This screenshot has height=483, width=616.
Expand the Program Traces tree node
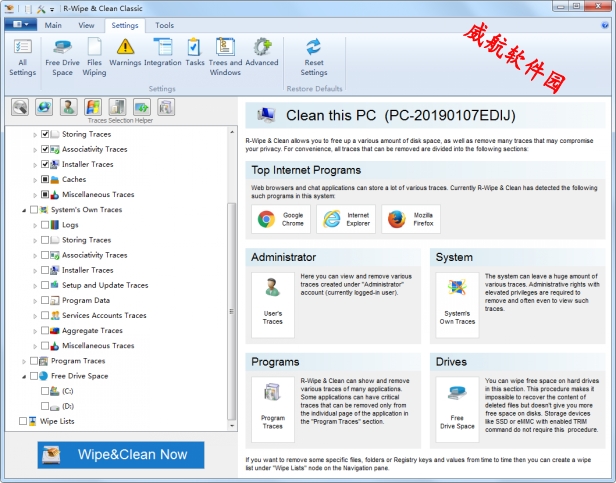(x=24, y=361)
